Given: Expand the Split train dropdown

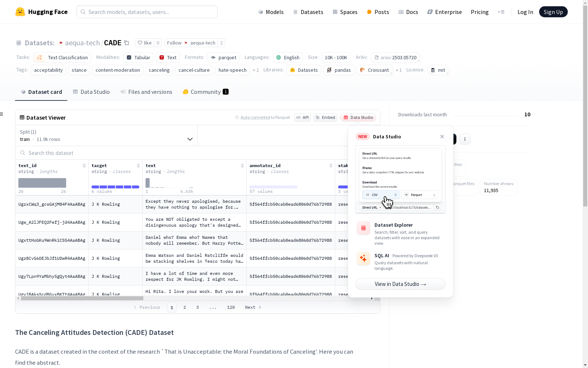Looking at the screenshot, I should pos(107,135).
